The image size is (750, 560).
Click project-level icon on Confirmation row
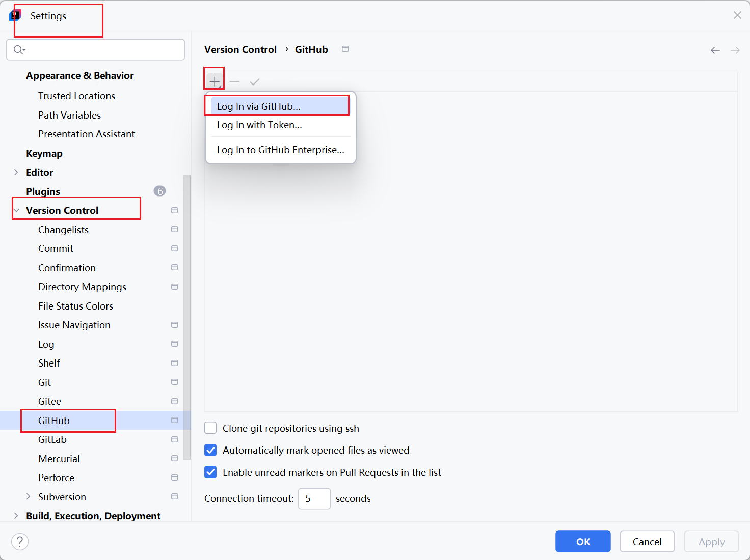click(175, 268)
